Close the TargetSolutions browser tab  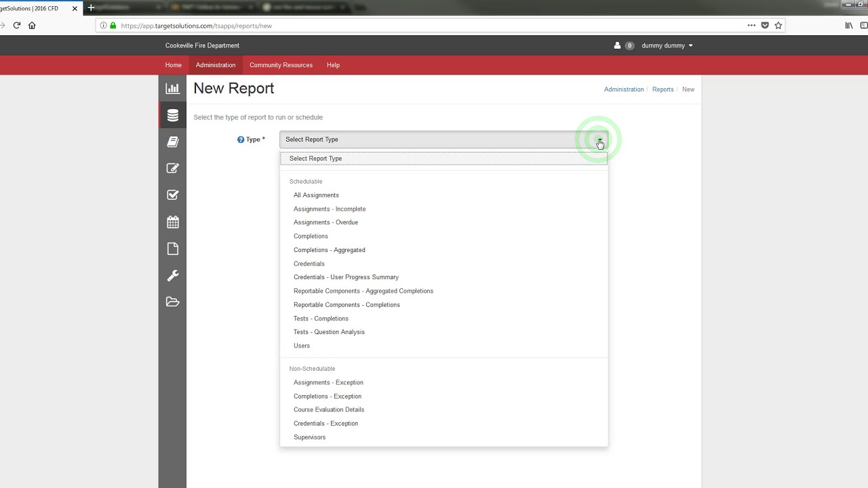pyautogui.click(x=75, y=8)
